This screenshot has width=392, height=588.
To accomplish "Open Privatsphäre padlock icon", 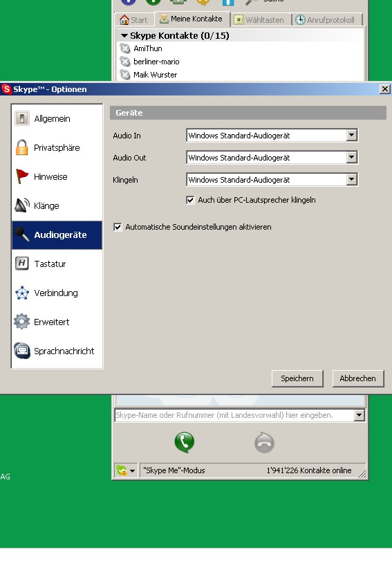I will tap(21, 147).
